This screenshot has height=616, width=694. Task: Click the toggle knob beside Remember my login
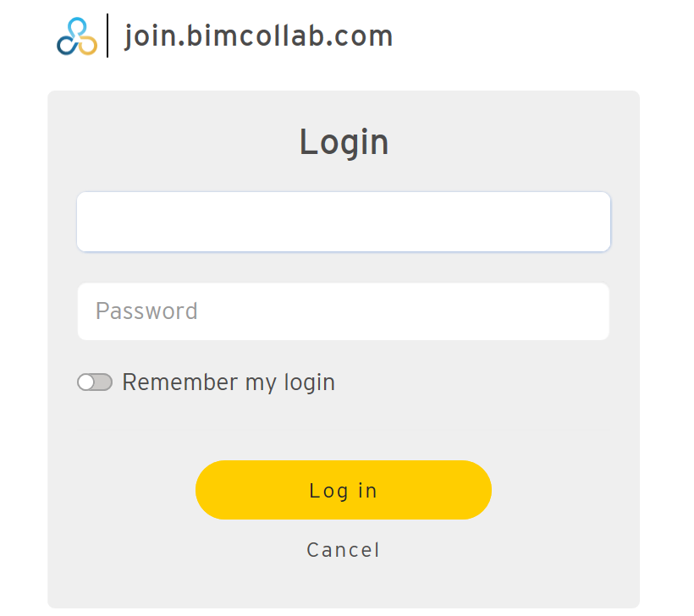tap(87, 382)
